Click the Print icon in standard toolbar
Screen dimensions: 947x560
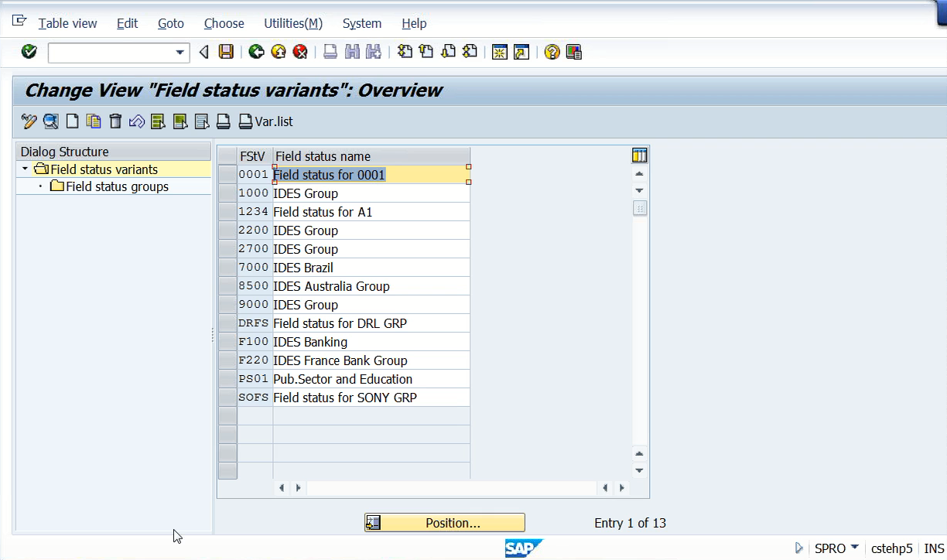tap(330, 52)
